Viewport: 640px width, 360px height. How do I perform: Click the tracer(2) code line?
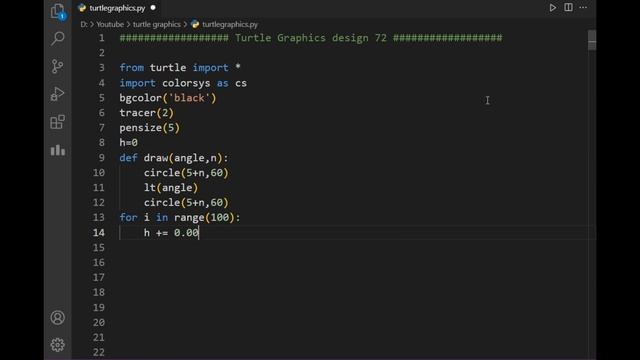click(147, 113)
